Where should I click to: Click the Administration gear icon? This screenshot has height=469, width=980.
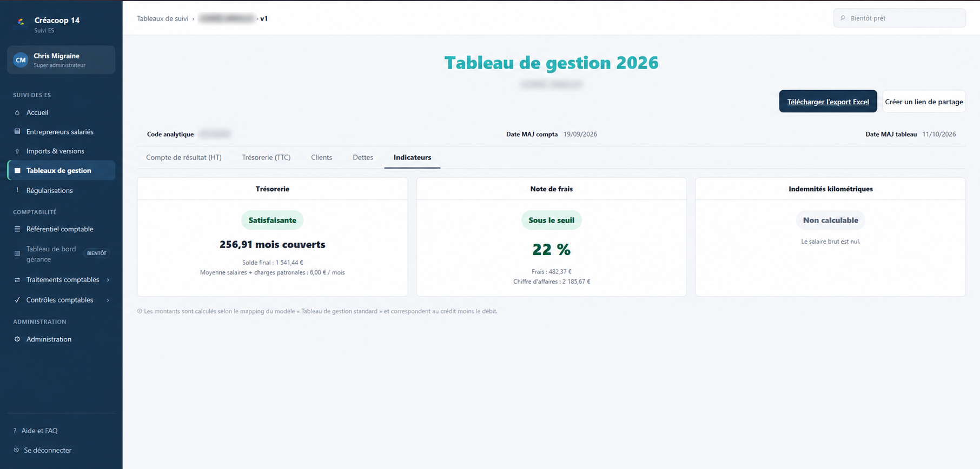pyautogui.click(x=17, y=339)
